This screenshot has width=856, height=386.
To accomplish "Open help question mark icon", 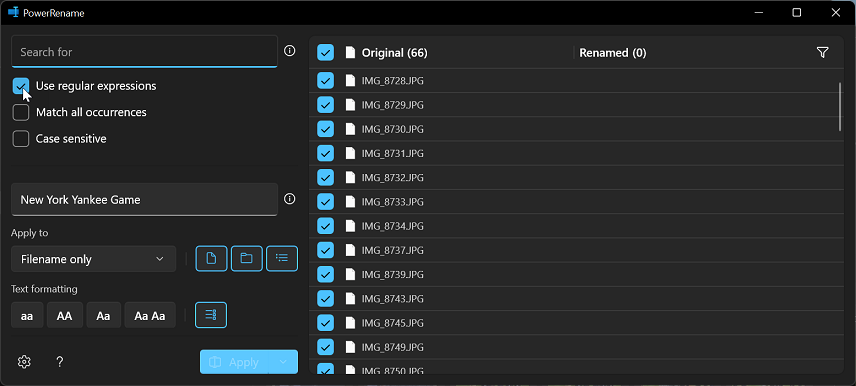I will click(x=60, y=361).
